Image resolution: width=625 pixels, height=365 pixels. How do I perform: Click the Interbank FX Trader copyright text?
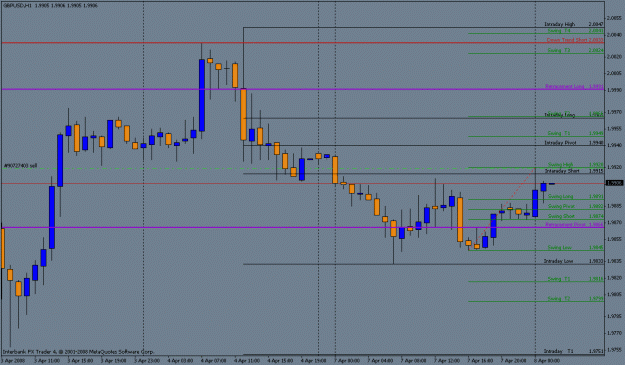(x=79, y=352)
